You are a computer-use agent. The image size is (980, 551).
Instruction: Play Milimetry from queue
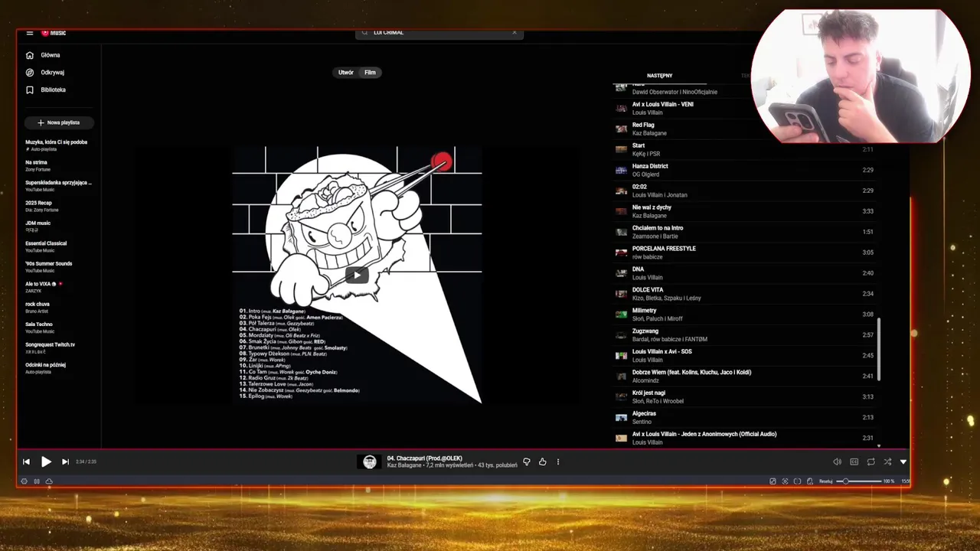click(x=746, y=315)
